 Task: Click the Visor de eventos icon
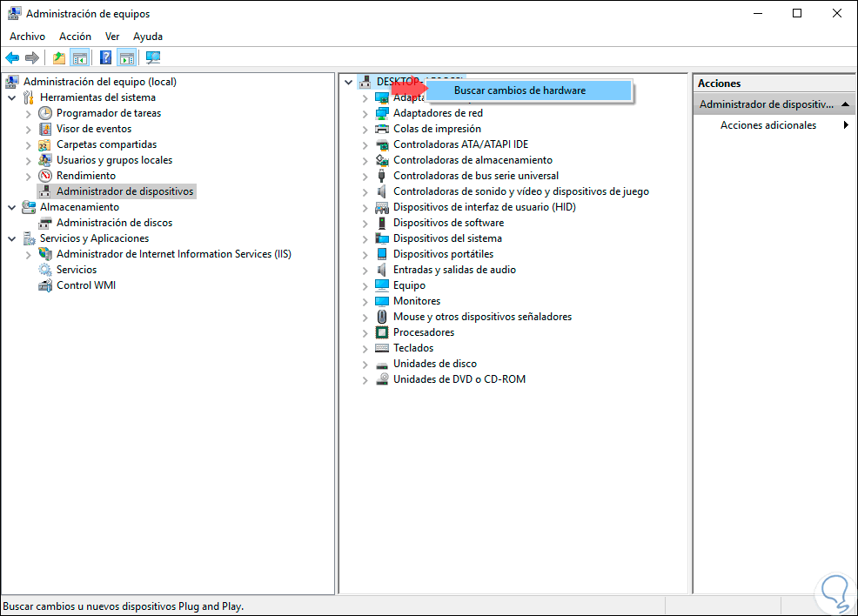[x=45, y=129]
